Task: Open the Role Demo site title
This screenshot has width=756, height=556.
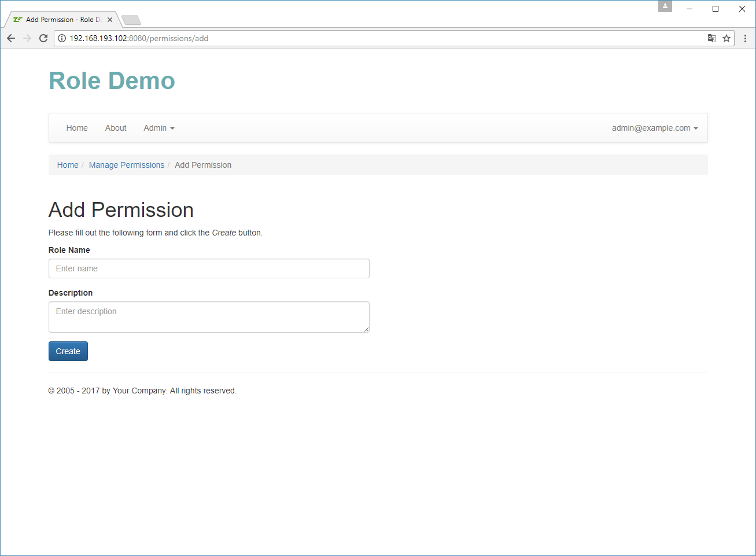Action: [x=112, y=80]
